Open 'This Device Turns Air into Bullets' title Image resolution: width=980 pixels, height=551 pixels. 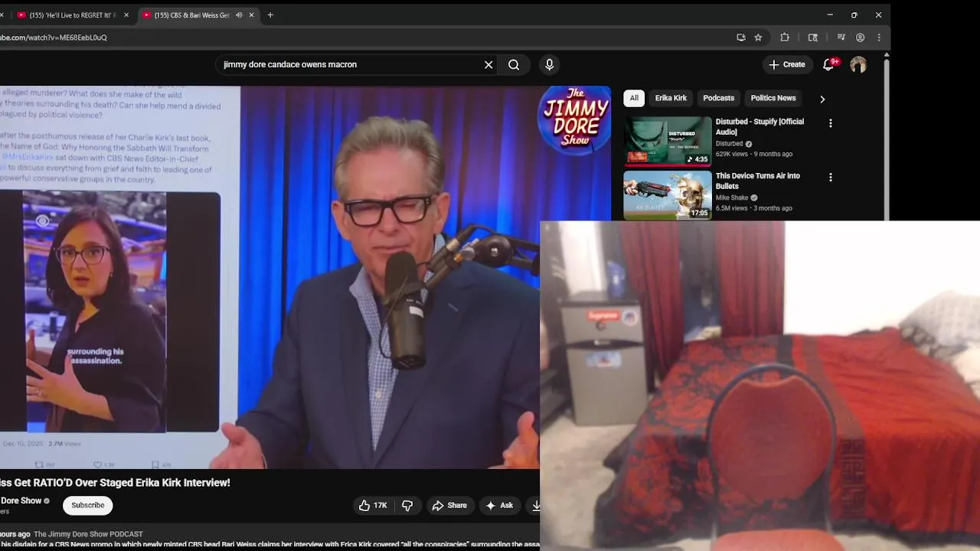click(x=758, y=181)
